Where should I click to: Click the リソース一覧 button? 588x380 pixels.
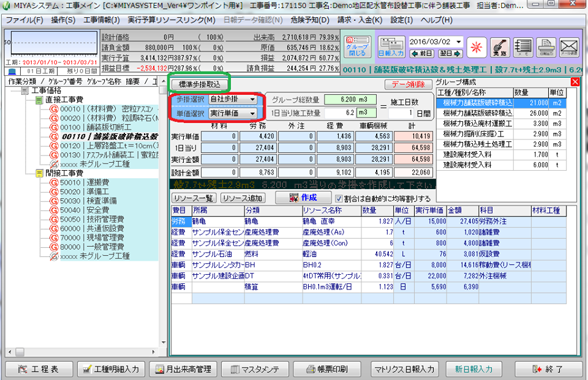[x=194, y=198]
